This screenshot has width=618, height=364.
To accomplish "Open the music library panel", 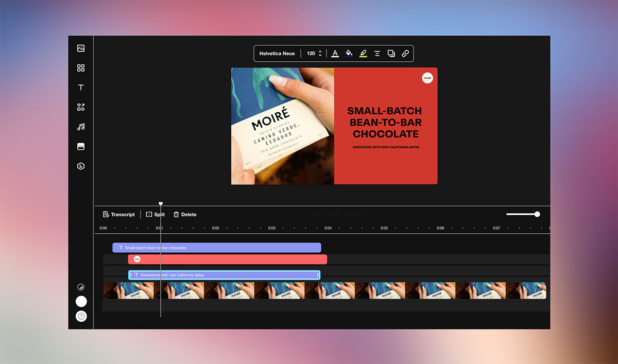I will tap(81, 126).
